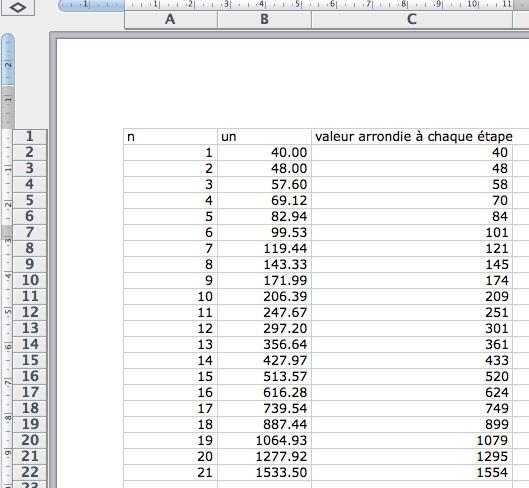Click the diamond icon at top-left corner
This screenshot has height=488, width=529.
[x=18, y=7]
